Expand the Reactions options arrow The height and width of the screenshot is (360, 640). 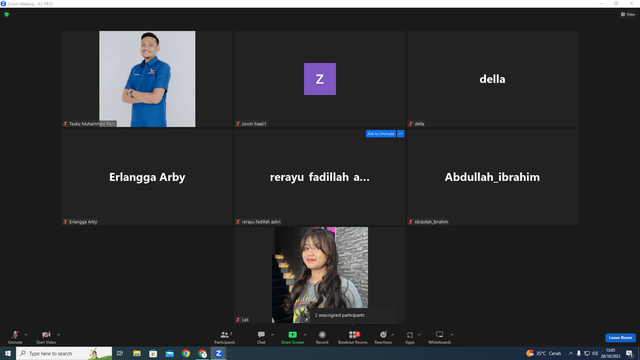point(393,335)
